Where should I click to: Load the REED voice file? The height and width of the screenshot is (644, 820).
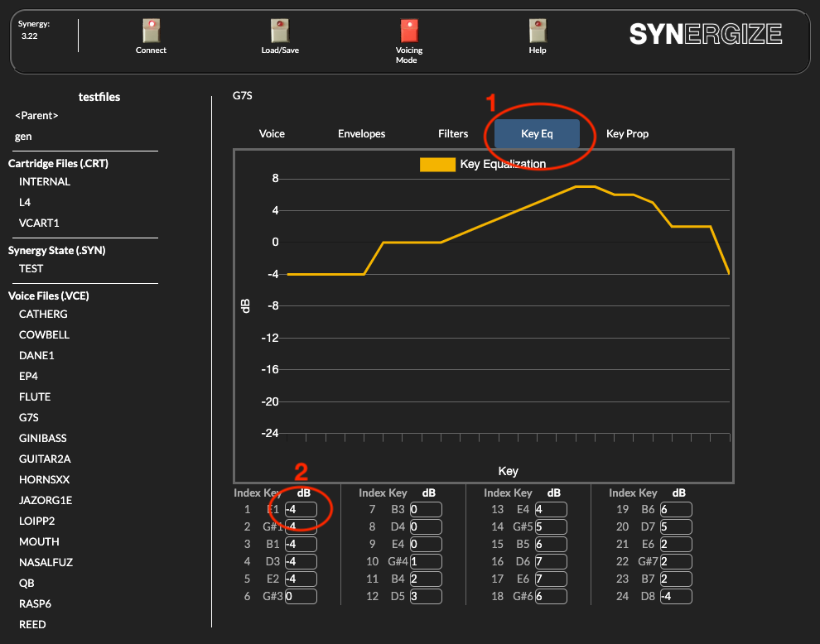[x=32, y=625]
